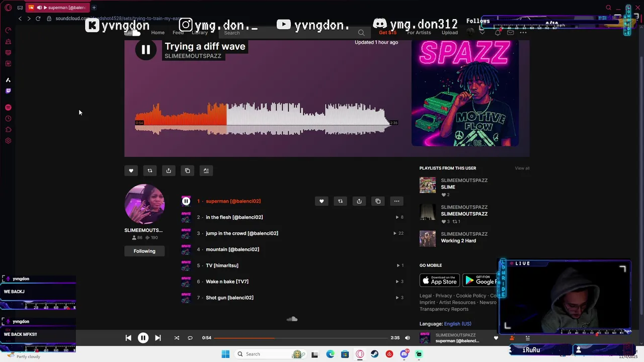Seek on bottom player progress bar
Image resolution: width=644 pixels, height=362 pixels.
pyautogui.click(x=301, y=338)
